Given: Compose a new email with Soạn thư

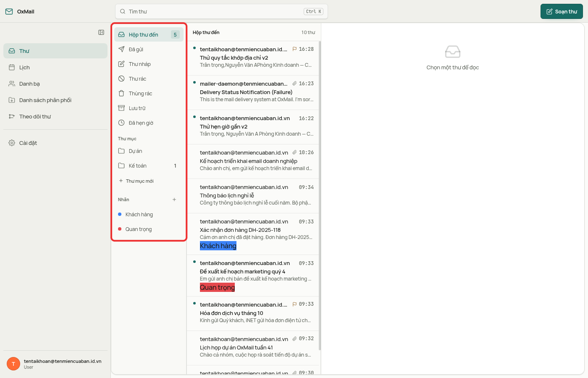Looking at the screenshot, I should pos(562,12).
